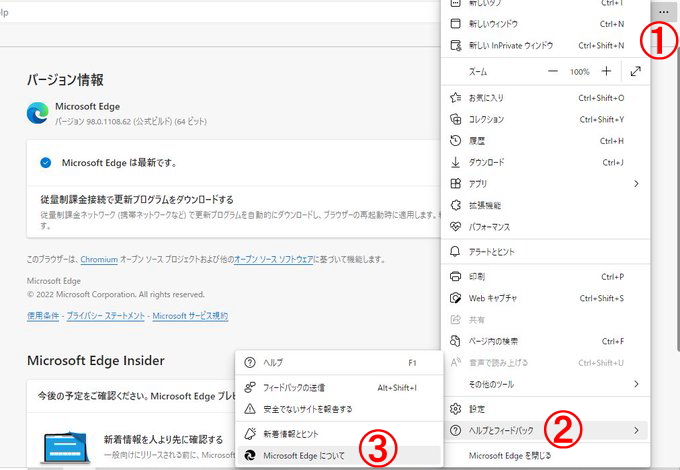Click the Downloads arrow icon
The height and width of the screenshot is (470, 680).
tap(455, 162)
